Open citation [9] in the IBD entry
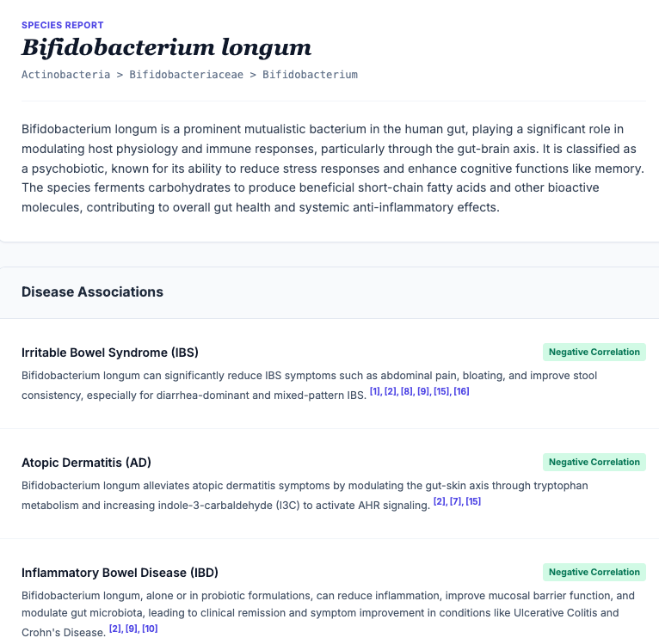Image resolution: width=659 pixels, height=644 pixels. click(x=132, y=629)
